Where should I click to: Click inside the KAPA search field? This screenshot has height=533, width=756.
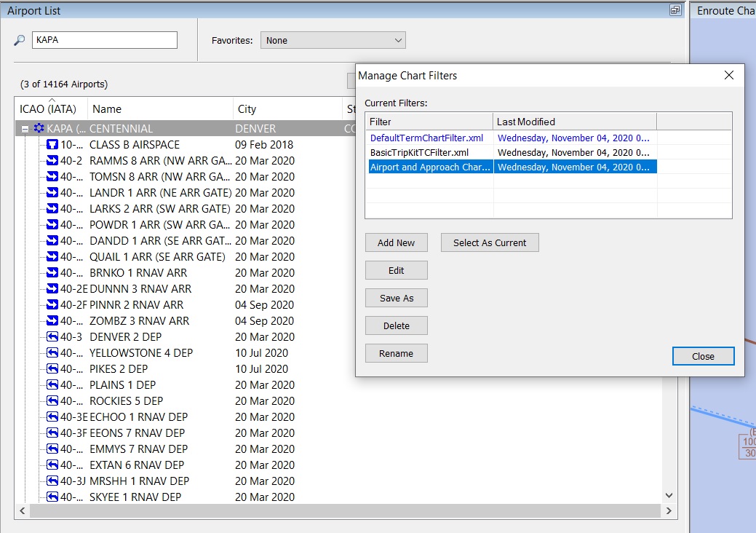tap(103, 39)
